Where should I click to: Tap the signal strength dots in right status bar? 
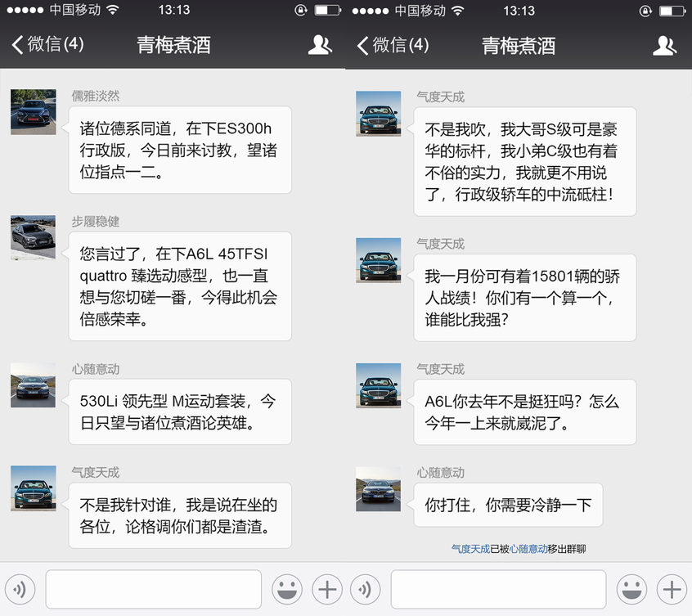tap(371, 11)
